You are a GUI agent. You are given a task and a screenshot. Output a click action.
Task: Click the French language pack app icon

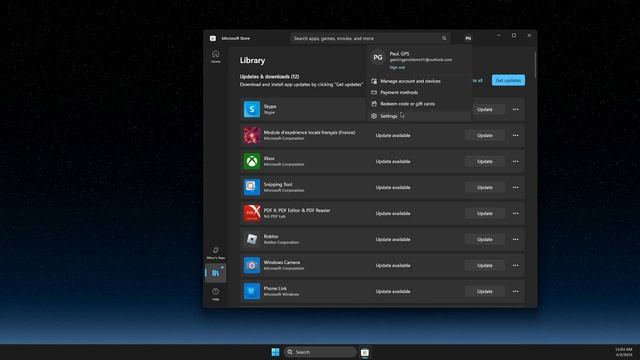(252, 135)
